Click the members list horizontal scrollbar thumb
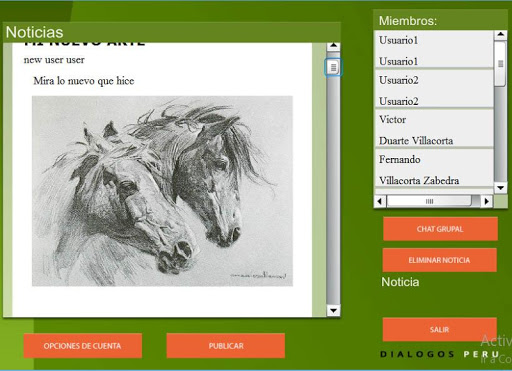The image size is (512, 371). click(429, 201)
